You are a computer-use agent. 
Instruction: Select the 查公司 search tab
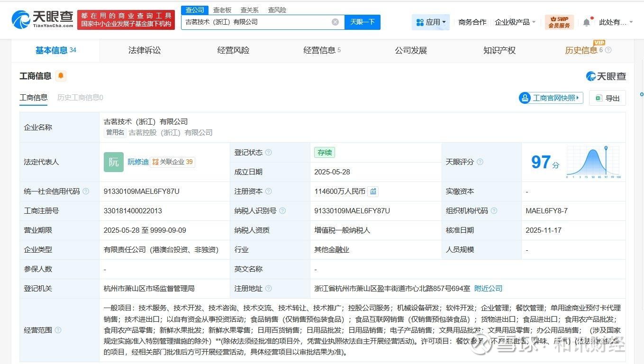coord(195,10)
